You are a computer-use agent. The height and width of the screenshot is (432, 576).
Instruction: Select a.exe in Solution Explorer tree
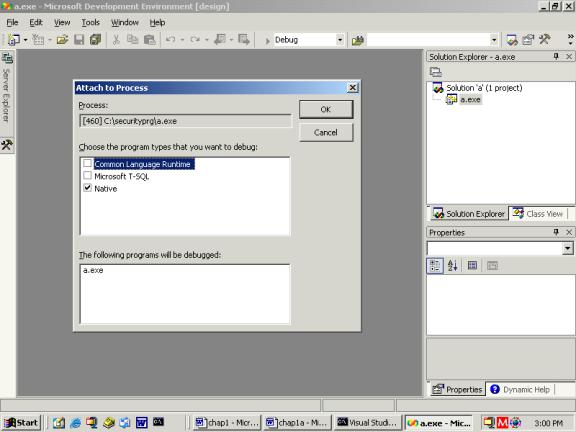470,100
